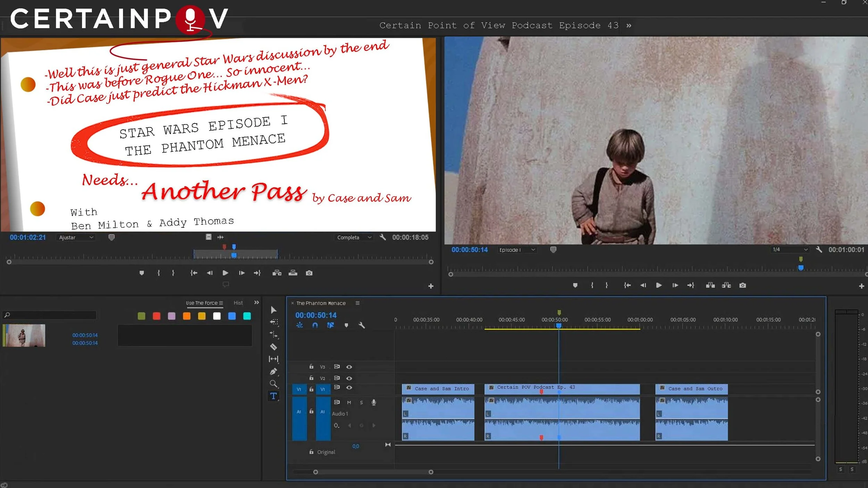
Task: Toggle sync lock on track V3
Action: tap(337, 367)
